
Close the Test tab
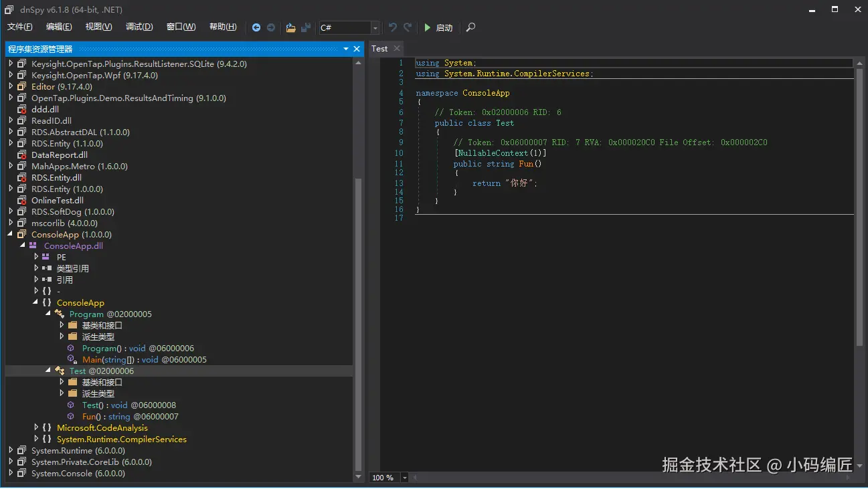point(397,48)
